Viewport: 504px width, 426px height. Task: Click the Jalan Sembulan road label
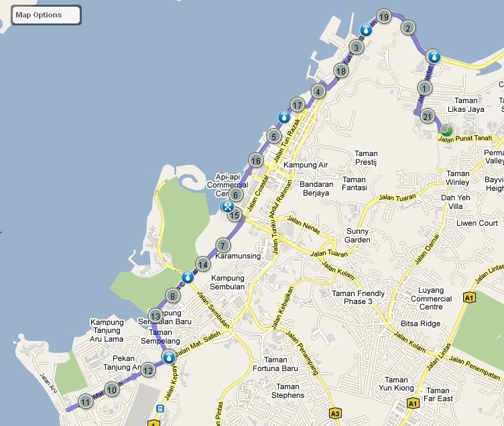213,309
